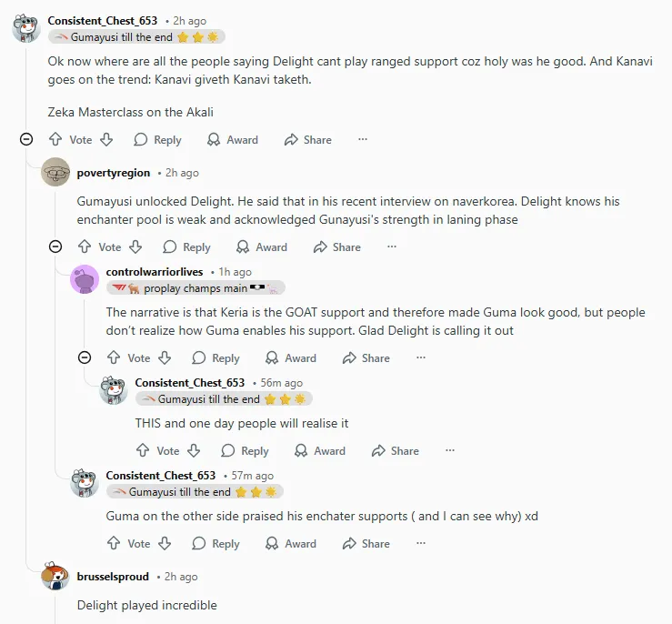Reply to the top Consistent_Chest_653 comment
Viewport: 672px width, 624px height.
[x=157, y=140]
